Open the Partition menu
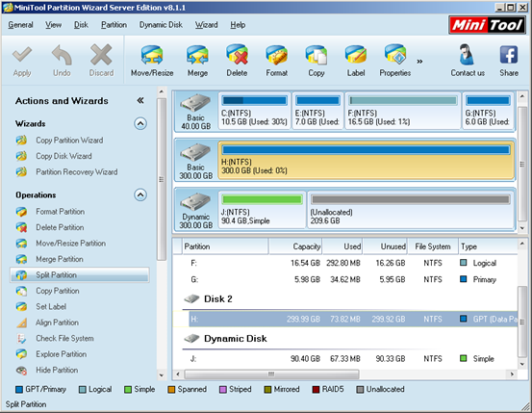Screen dimensions: 532x413 coord(114,25)
